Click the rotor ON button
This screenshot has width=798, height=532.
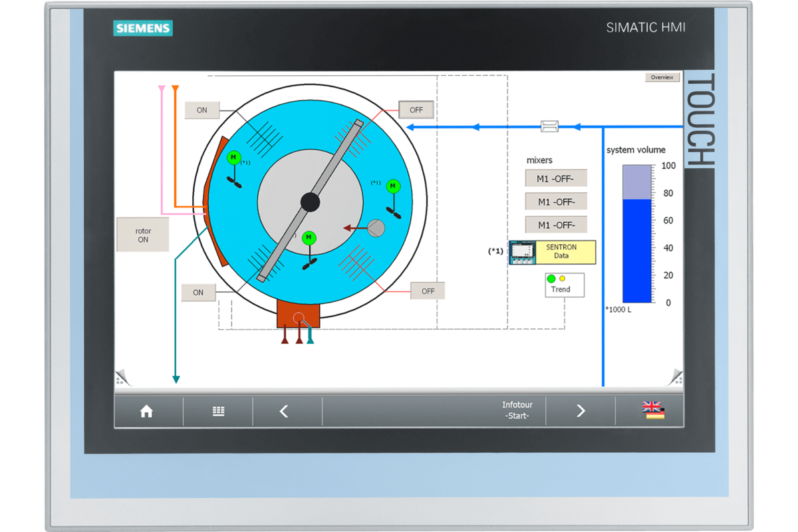(143, 235)
